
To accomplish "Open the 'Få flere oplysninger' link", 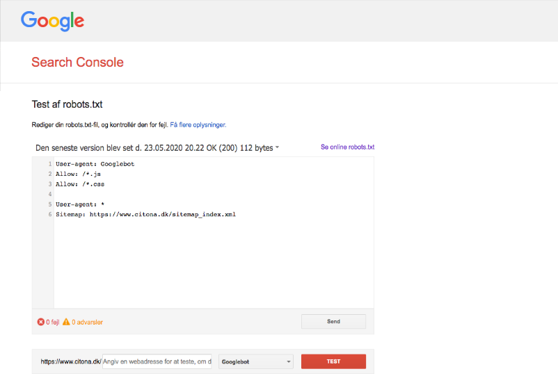I will tap(198, 124).
